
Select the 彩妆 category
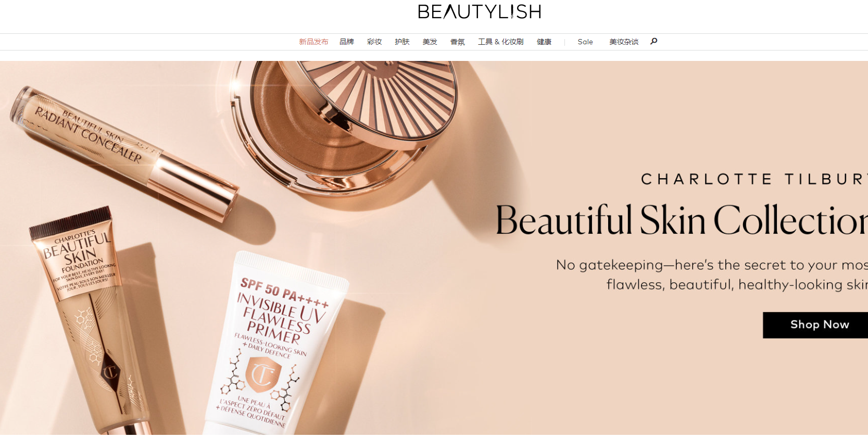(374, 42)
